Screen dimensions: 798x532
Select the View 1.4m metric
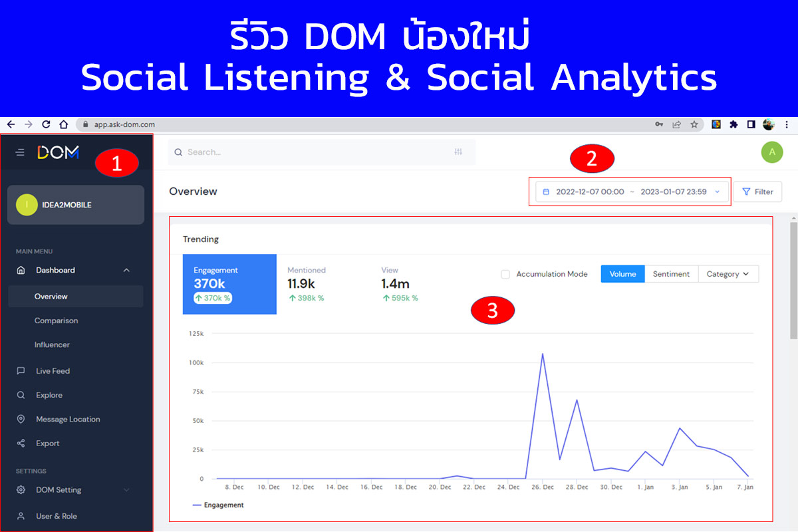point(400,284)
